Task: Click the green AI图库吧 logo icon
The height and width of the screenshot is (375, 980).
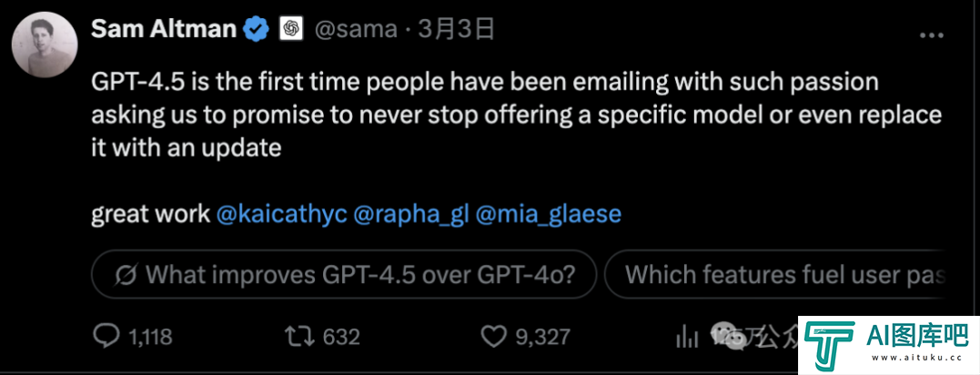Action: [x=829, y=346]
